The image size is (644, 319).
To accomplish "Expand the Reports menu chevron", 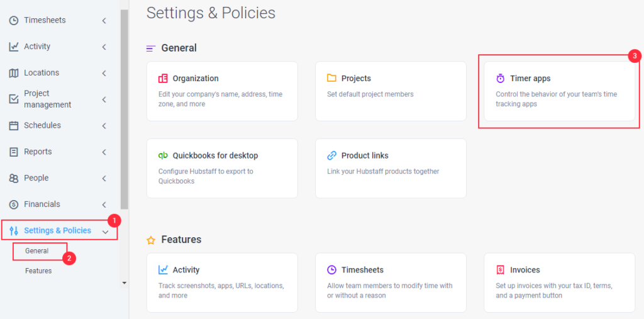I will (104, 152).
